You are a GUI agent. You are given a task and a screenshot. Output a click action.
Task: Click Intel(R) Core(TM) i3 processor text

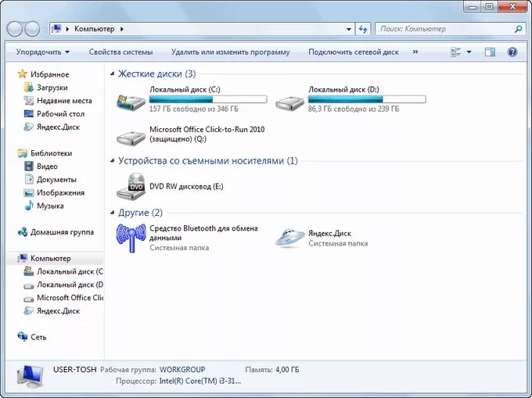coord(200,381)
